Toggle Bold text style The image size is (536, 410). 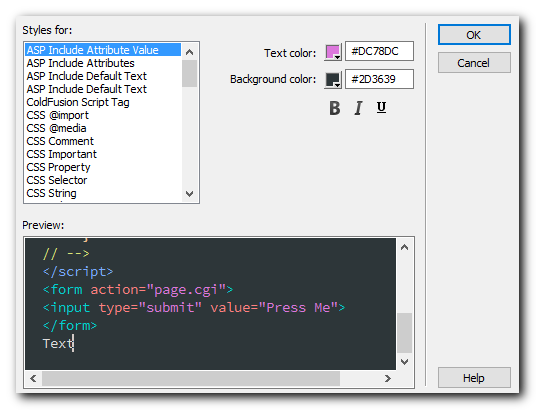click(335, 108)
